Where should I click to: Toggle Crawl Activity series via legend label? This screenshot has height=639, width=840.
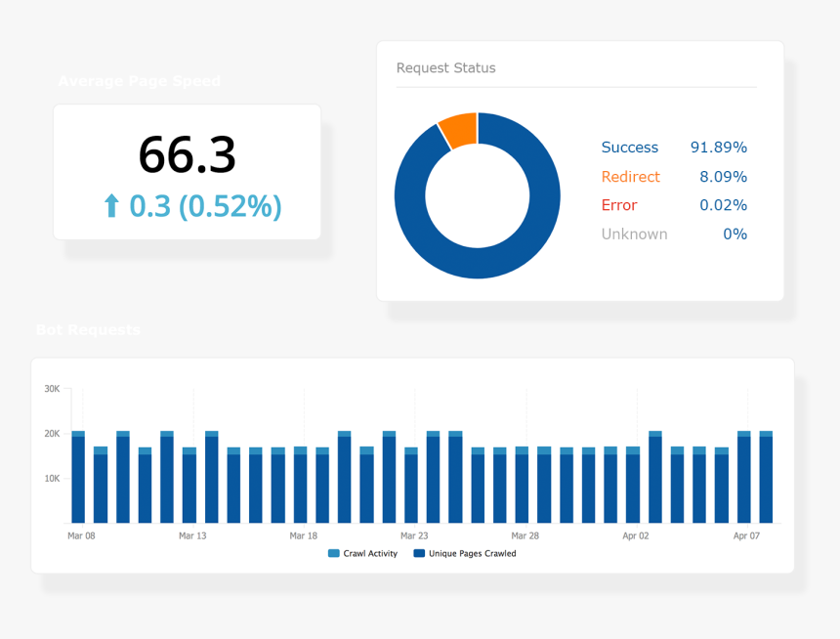[370, 553]
